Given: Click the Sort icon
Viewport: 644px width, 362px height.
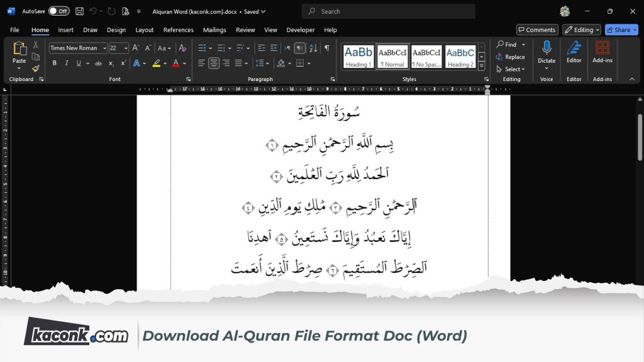Looking at the screenshot, I should point(313,48).
